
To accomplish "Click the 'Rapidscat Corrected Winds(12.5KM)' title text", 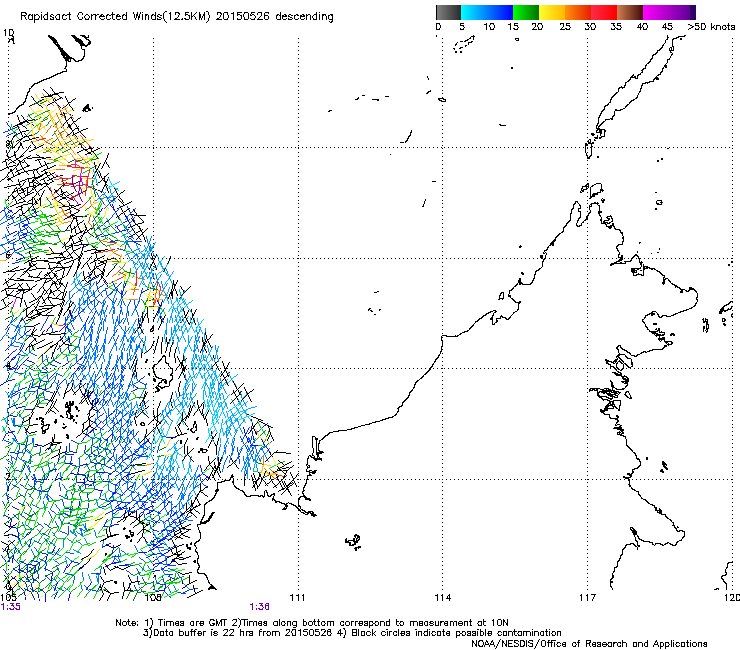I will tap(116, 17).
